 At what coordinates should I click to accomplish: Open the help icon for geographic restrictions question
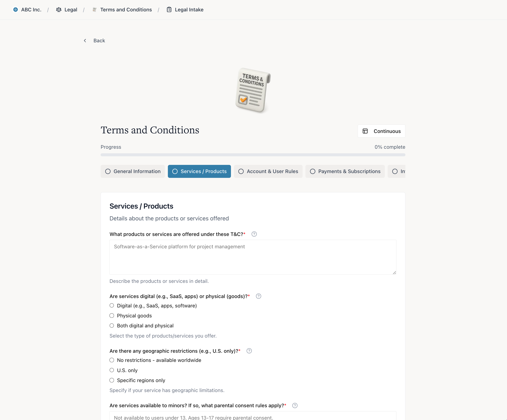(249, 351)
